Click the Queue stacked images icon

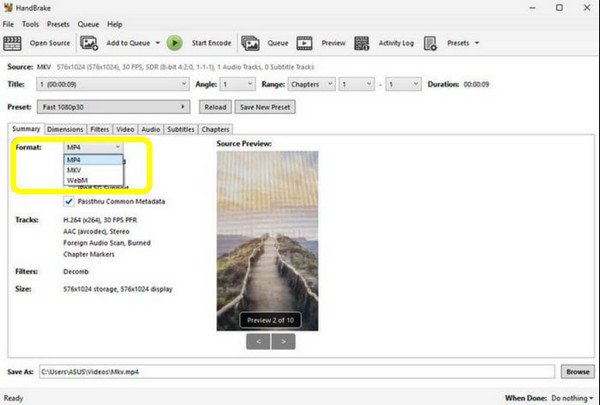[x=250, y=43]
